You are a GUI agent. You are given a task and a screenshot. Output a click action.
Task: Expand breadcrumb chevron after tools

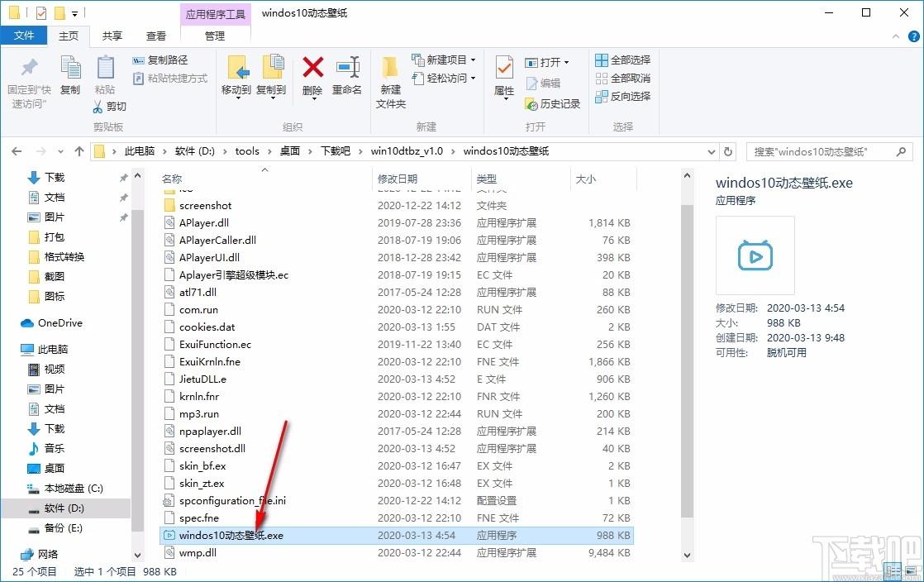tap(269, 151)
